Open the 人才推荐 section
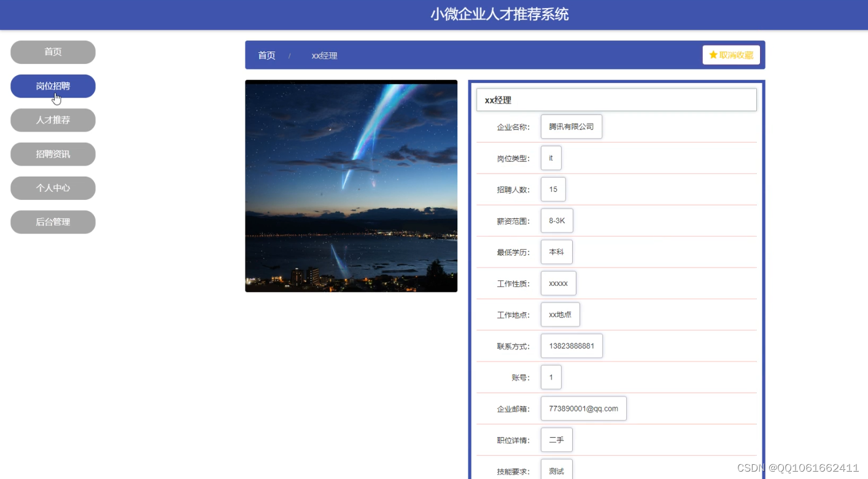Viewport: 868px width, 479px height. 53,120
